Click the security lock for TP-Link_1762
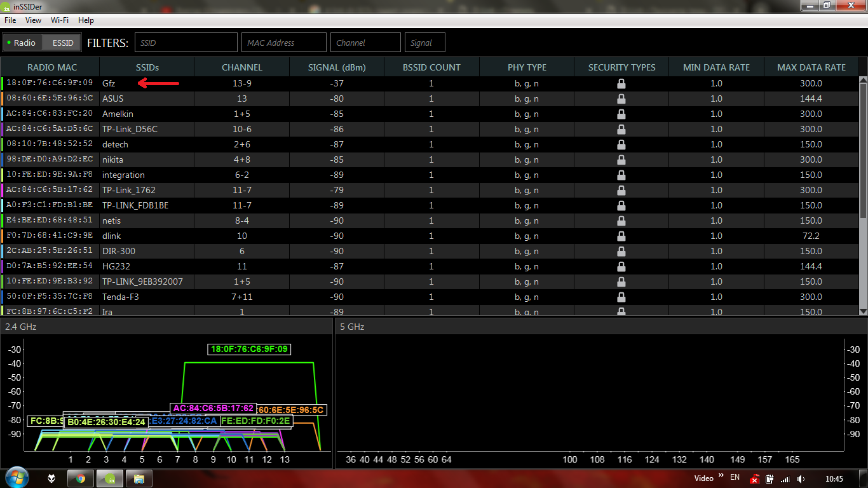 pos(621,190)
